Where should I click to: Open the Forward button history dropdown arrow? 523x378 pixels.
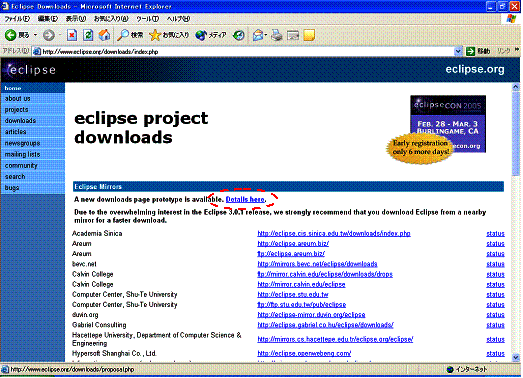tap(60, 35)
